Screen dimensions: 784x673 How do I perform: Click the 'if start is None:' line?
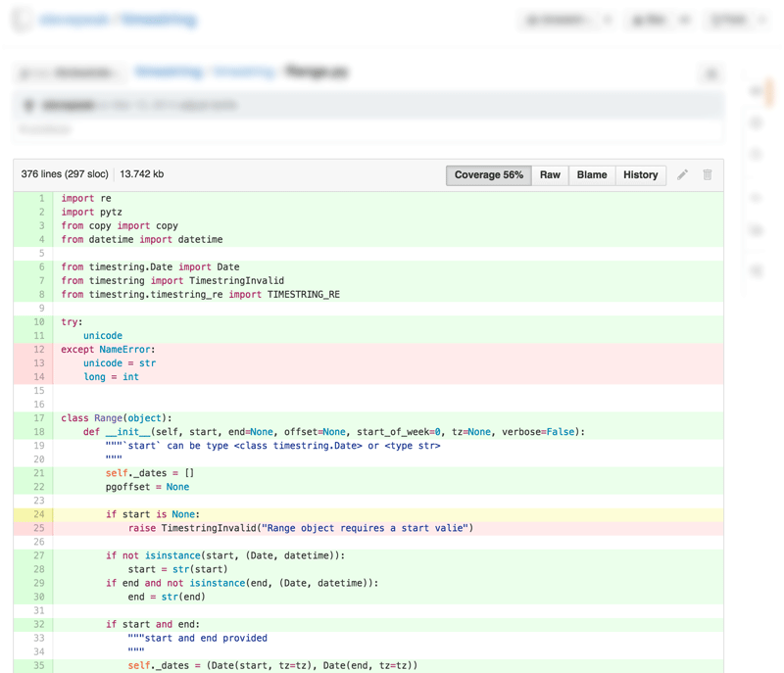(x=153, y=514)
